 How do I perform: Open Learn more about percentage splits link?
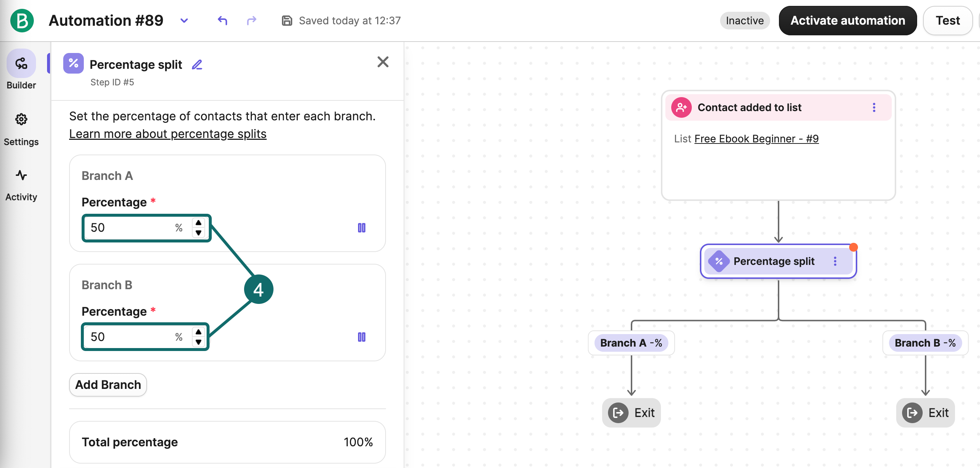pos(168,134)
